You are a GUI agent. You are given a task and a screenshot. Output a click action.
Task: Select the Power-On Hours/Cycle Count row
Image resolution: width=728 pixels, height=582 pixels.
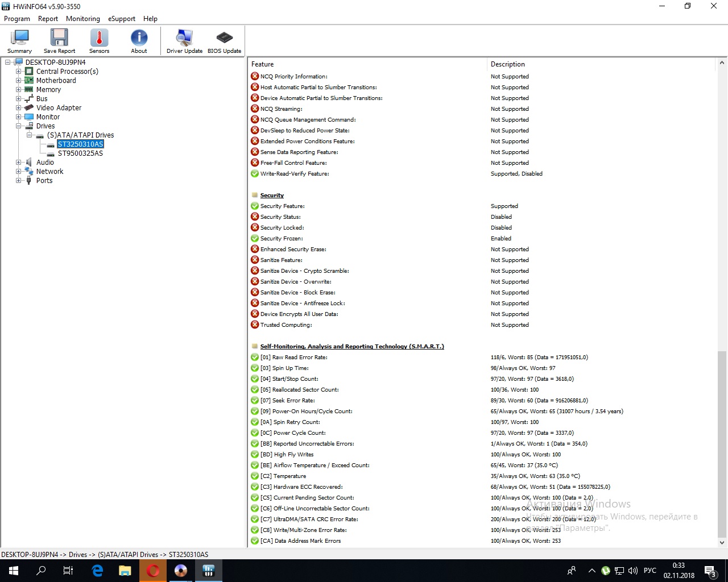point(482,411)
